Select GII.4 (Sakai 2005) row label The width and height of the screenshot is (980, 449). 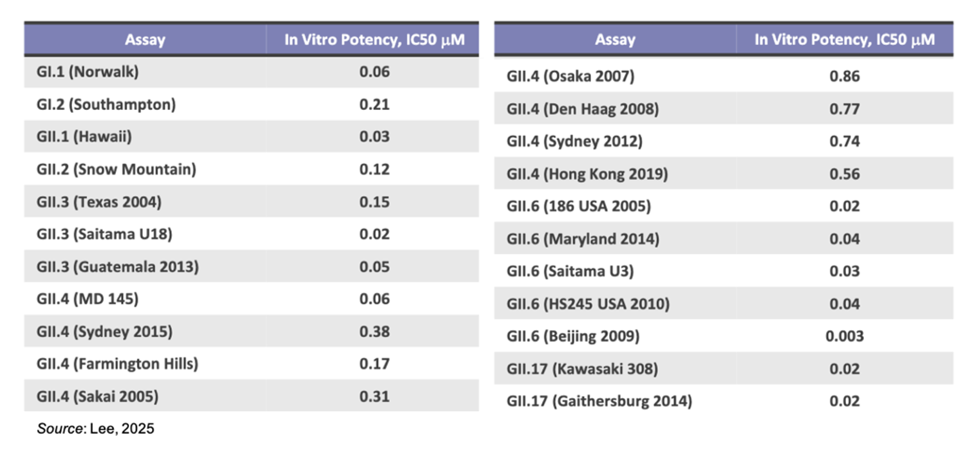tap(97, 396)
